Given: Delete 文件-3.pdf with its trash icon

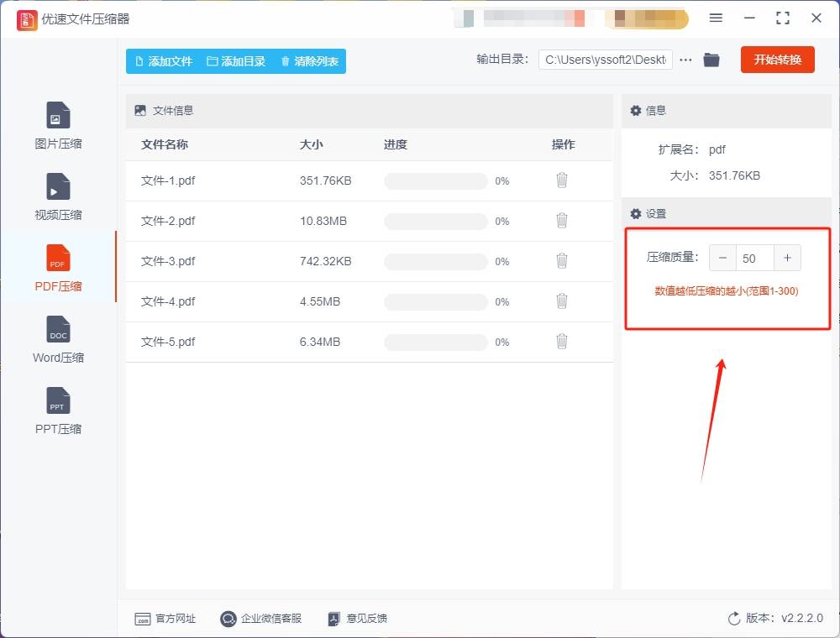Looking at the screenshot, I should point(561,261).
